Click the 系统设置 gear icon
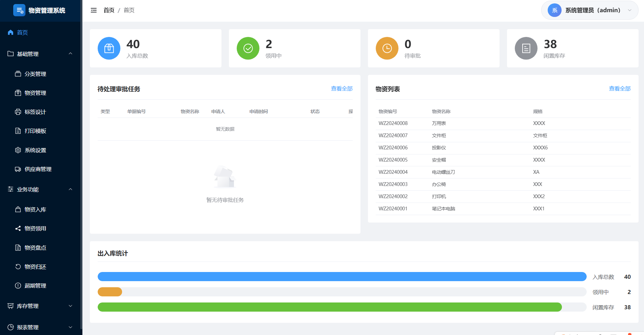 click(18, 150)
